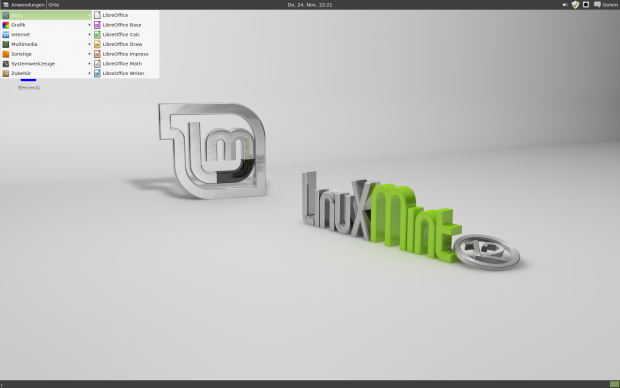Click the rainbow Grafik category icon
The width and height of the screenshot is (620, 388).
[6, 25]
